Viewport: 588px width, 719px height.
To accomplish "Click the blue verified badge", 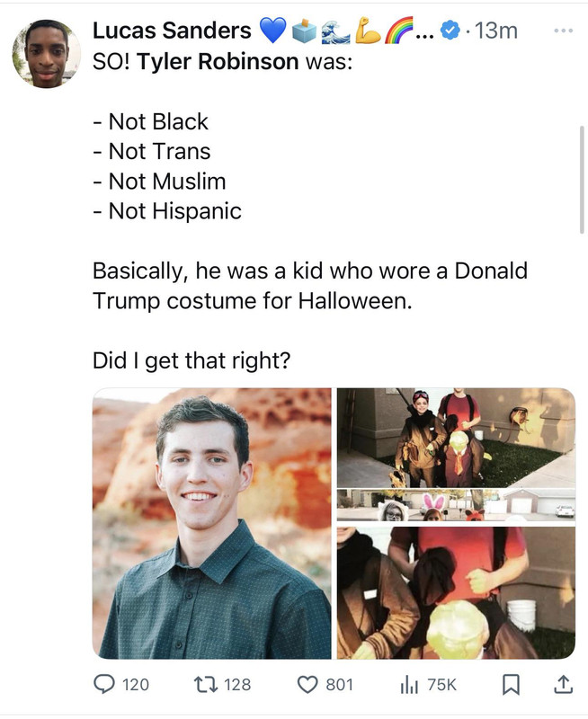I will (x=450, y=31).
